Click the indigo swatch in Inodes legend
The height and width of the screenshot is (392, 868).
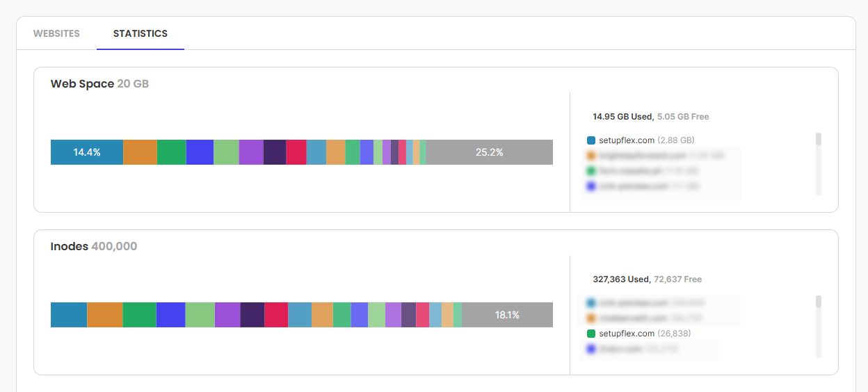point(591,349)
